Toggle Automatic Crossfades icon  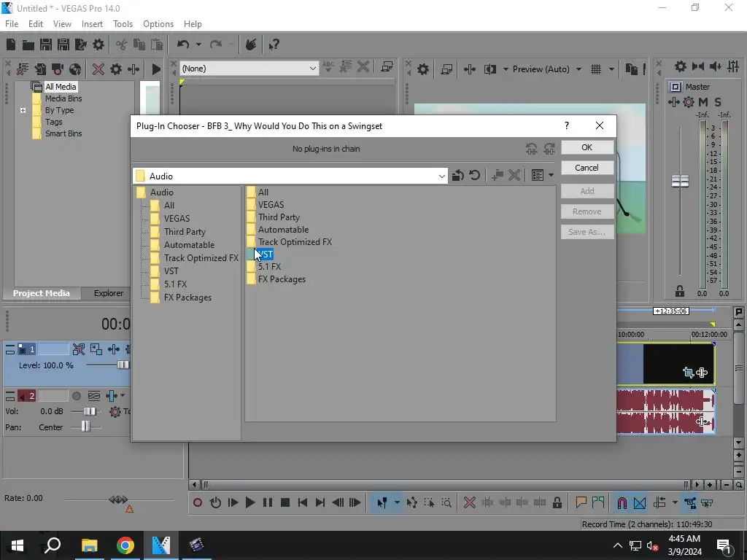(x=640, y=502)
